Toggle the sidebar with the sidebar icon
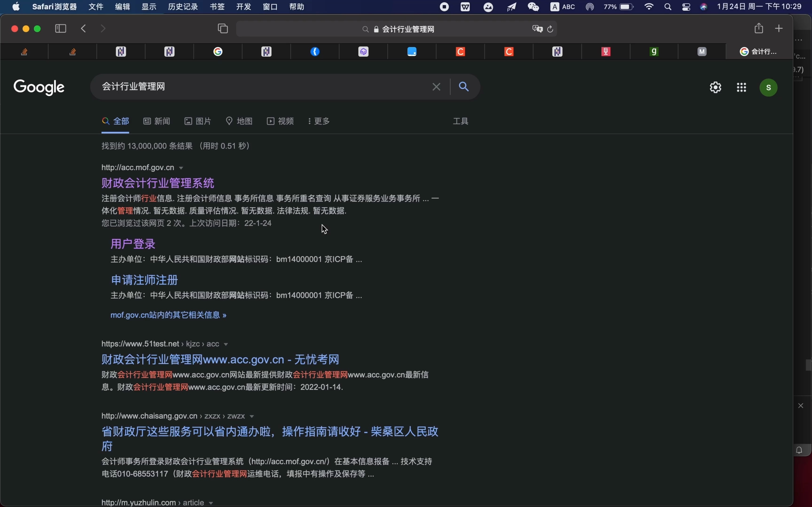 coord(60,28)
